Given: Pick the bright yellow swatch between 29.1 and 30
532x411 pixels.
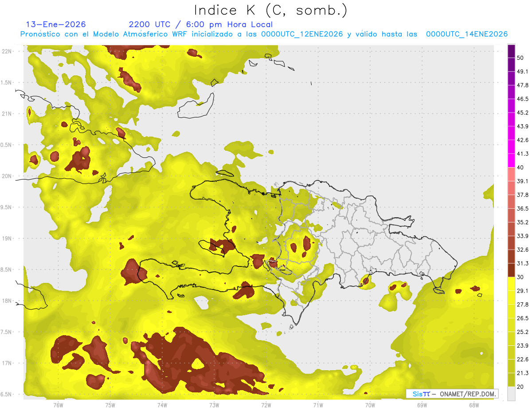Looking at the screenshot, I should coord(511,284).
